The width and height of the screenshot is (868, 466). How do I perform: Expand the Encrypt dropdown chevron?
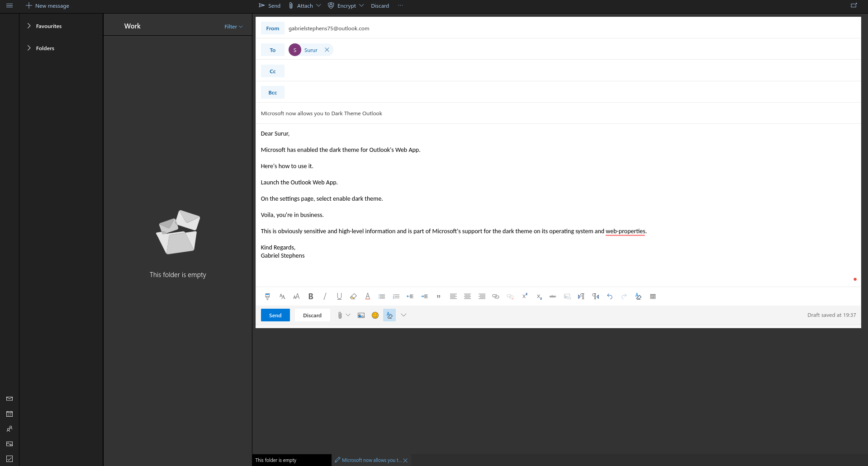tap(361, 5)
